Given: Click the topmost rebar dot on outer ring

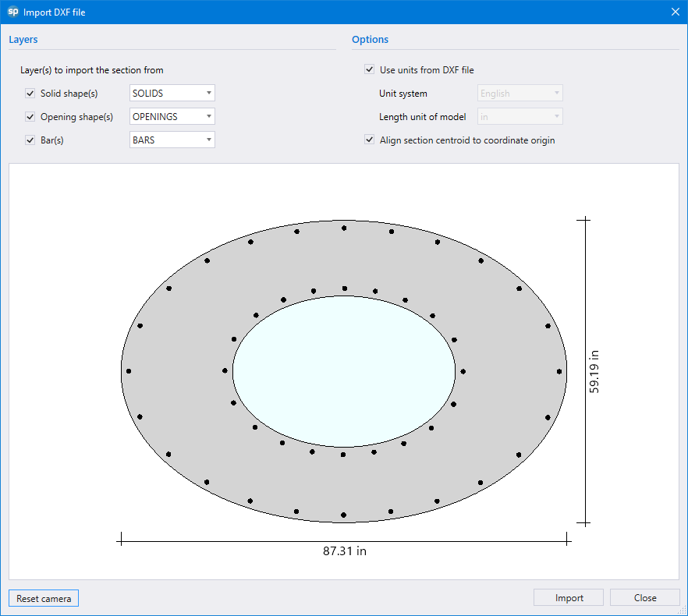Looking at the screenshot, I should coord(344,228).
